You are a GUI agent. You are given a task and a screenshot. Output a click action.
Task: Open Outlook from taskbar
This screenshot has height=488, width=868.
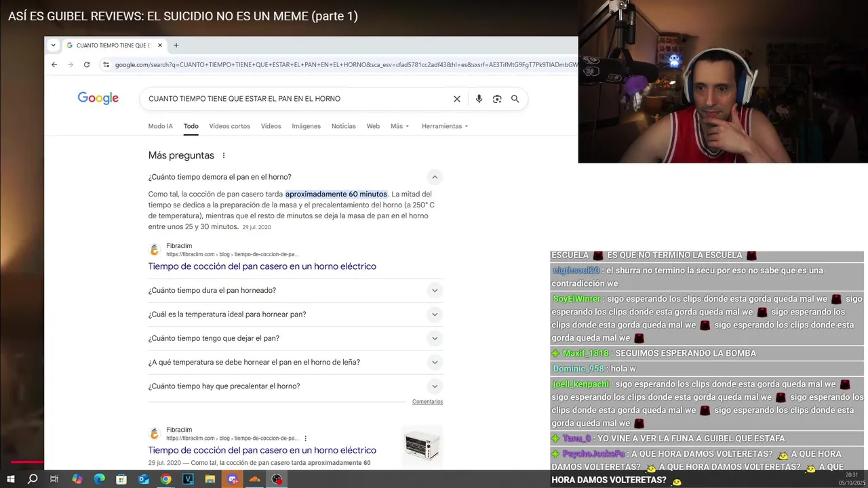pyautogui.click(x=144, y=479)
